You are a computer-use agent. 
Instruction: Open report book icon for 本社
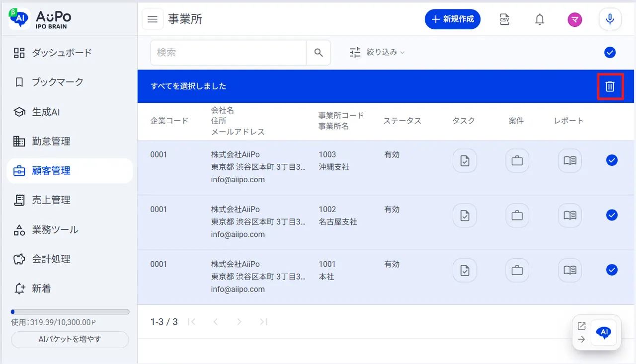tap(570, 270)
